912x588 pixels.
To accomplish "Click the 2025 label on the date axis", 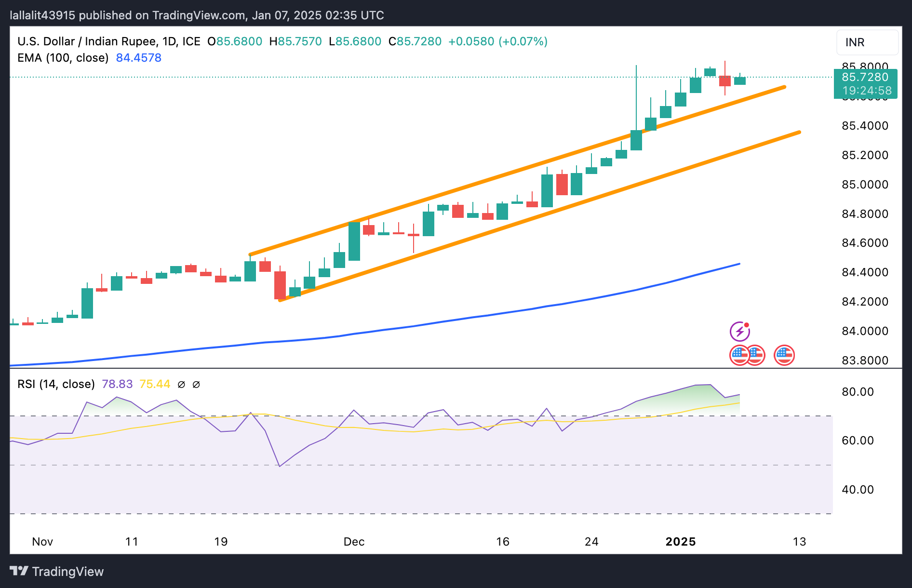I will coord(680,542).
